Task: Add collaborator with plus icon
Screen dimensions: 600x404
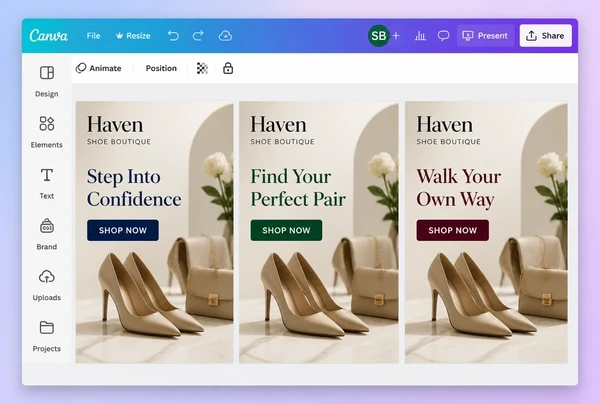Action: pyautogui.click(x=396, y=36)
